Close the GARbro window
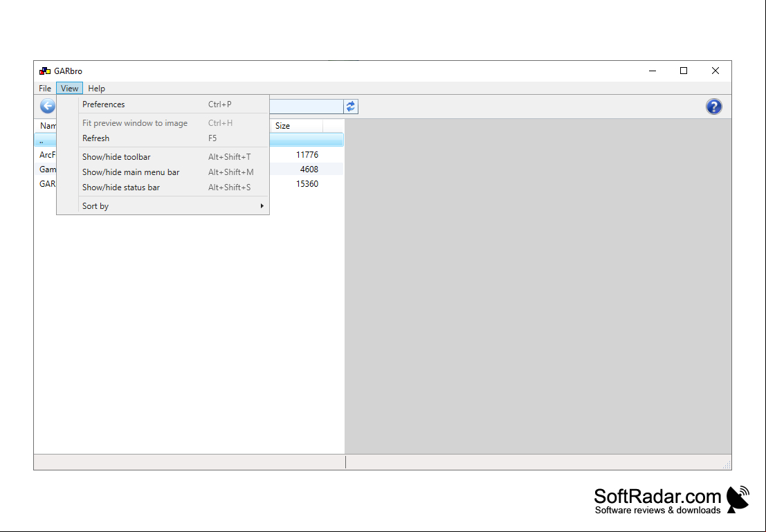The image size is (766, 532). click(x=715, y=71)
